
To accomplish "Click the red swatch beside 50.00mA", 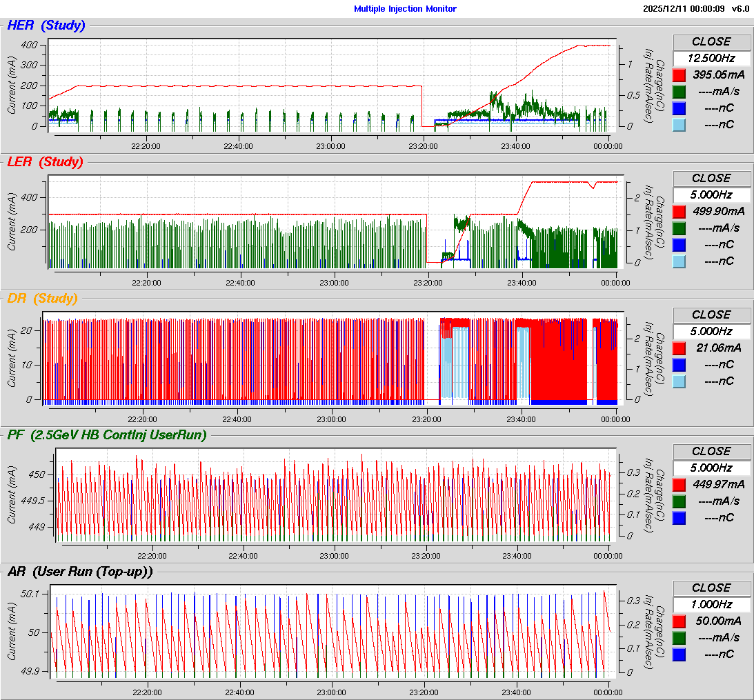I will (679, 621).
